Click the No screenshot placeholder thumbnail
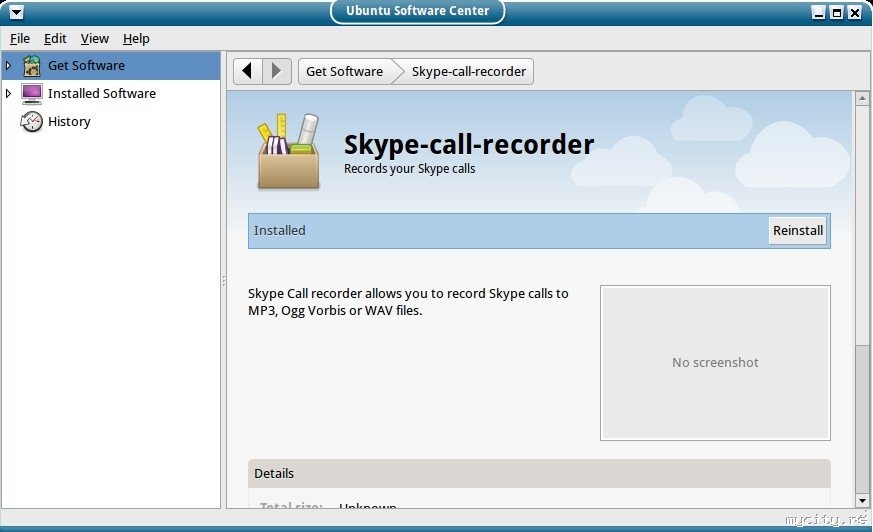Viewport: 873px width, 532px height. point(715,363)
